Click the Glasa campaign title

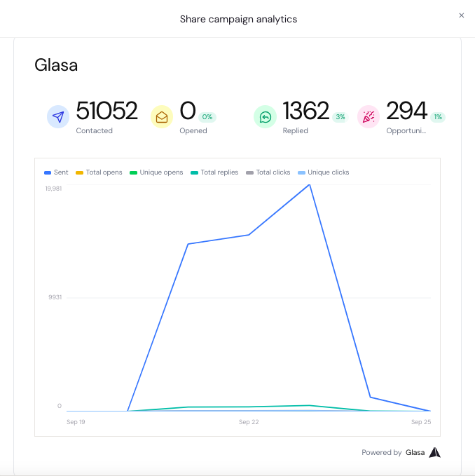pyautogui.click(x=56, y=65)
